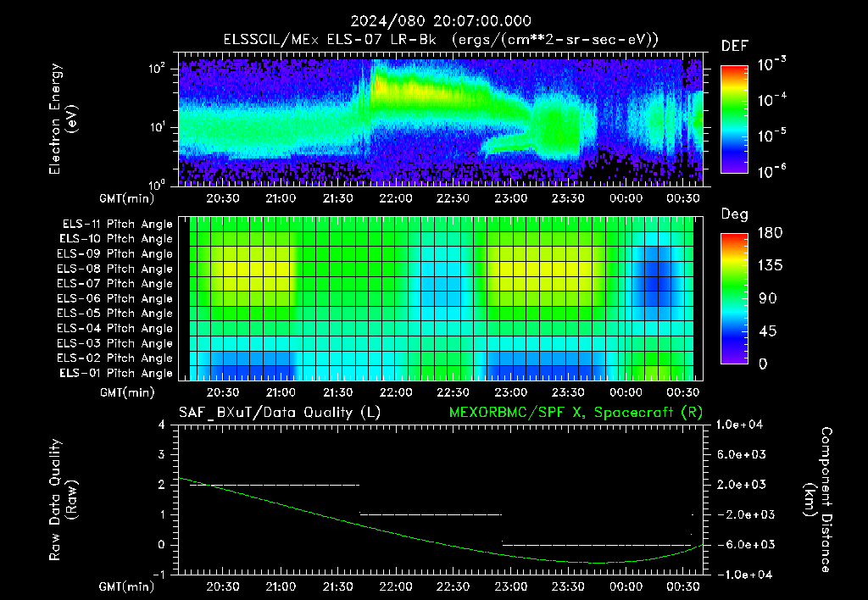
Task: Click GMT(min) label under data quality plot
Action: pos(127,586)
